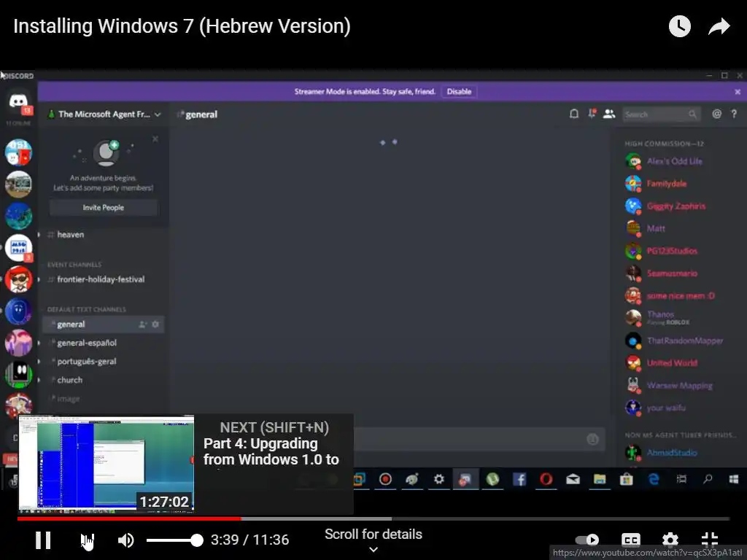The width and height of the screenshot is (747, 560).
Task: Adjust the volume slider handle
Action: 196,540
